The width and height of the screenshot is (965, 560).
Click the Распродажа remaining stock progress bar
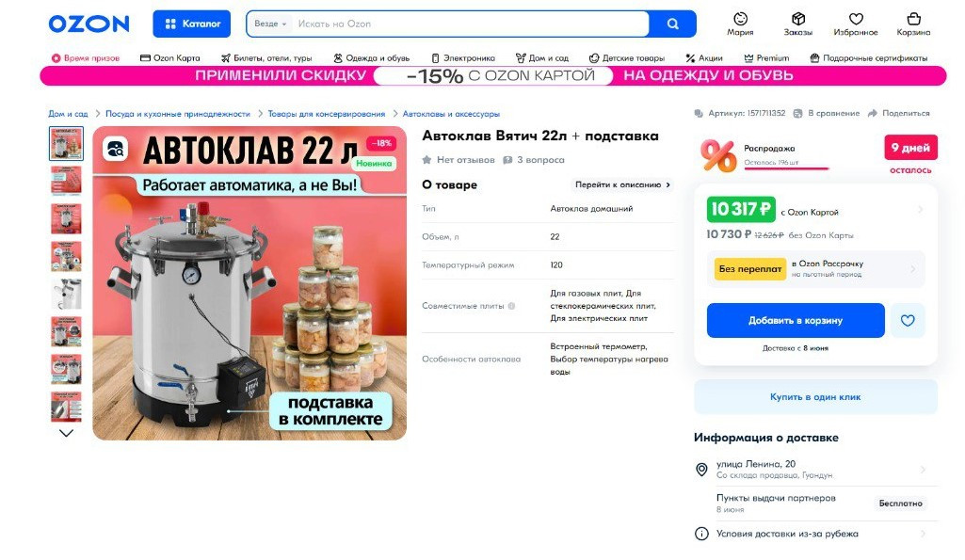click(786, 168)
